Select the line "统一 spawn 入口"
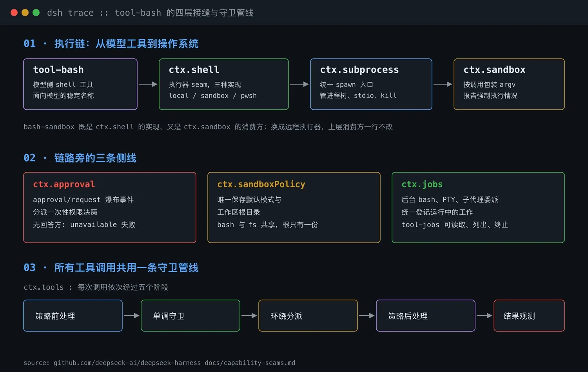Image resolution: width=588 pixels, height=372 pixels. tap(347, 85)
